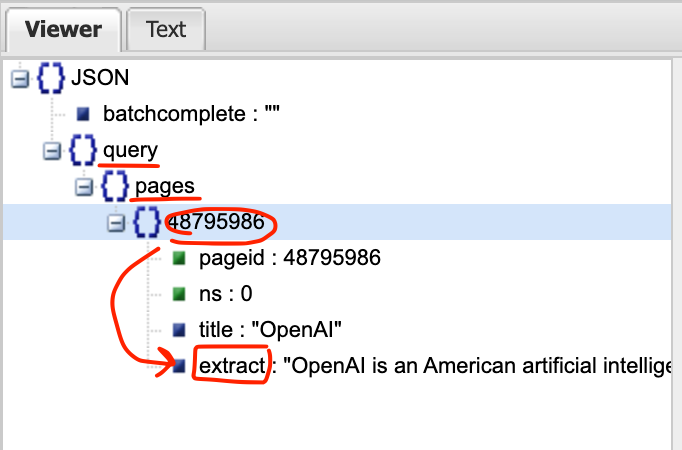Screen dimensions: 682x450
Task: Click the JSON root object braces icon
Action: click(x=51, y=78)
